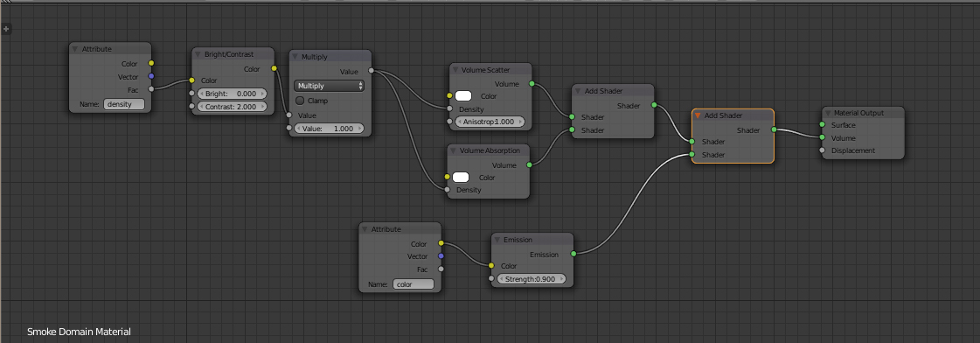Screen dimensions: 980x343
Task: Click first Add Shader top input socket
Action: point(572,117)
